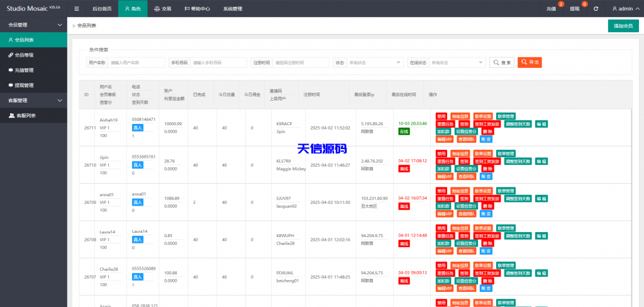Click the 用户名称 input field

(x=135, y=62)
